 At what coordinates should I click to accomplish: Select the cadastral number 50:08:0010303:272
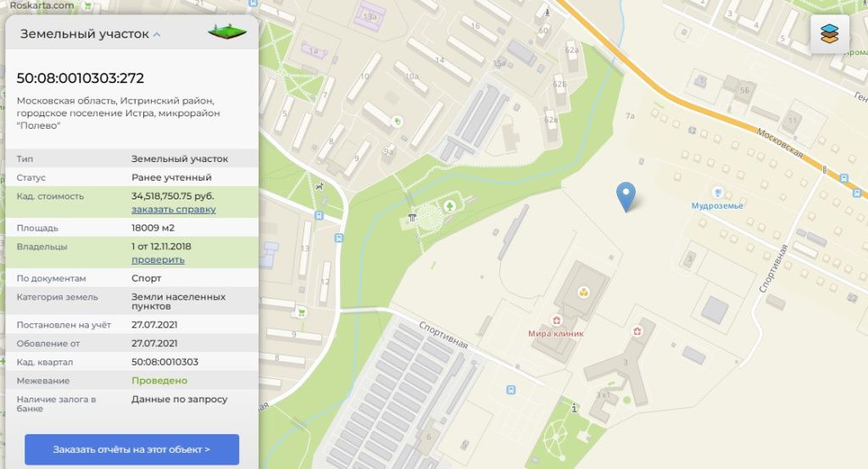pos(81,78)
